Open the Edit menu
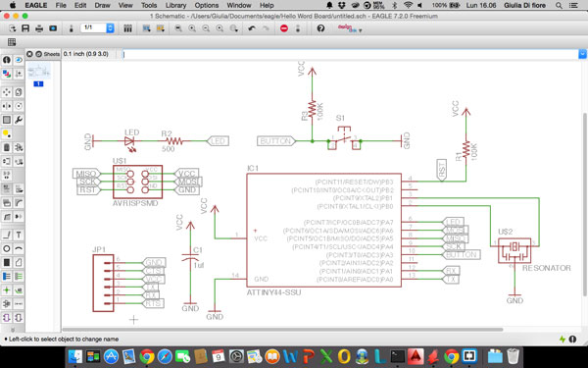This screenshot has height=368, width=588. [80, 5]
